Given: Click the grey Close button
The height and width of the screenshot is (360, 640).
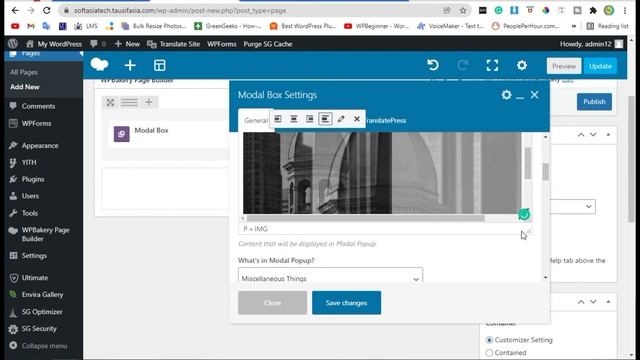Looking at the screenshot, I should [272, 303].
